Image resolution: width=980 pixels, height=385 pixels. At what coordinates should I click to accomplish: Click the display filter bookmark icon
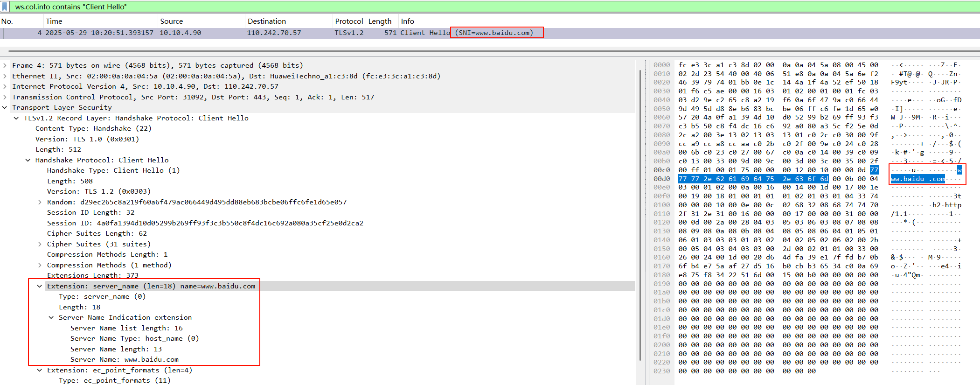pos(5,7)
